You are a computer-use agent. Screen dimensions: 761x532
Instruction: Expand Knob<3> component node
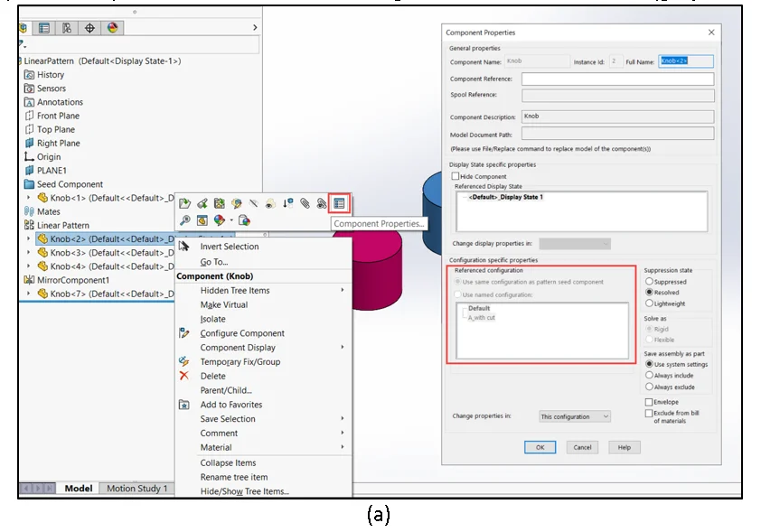tap(28, 253)
